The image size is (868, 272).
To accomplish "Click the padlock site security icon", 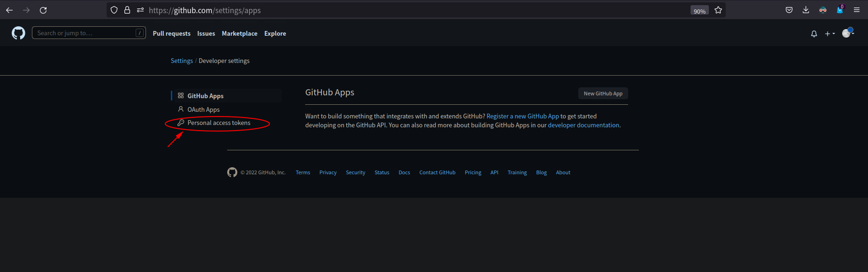I will click(x=127, y=10).
